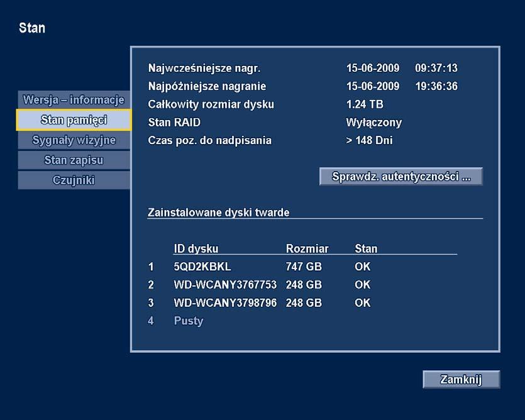525x420 pixels.
Task: Select disk WD-WCANY3798796 row
Action: (260, 303)
